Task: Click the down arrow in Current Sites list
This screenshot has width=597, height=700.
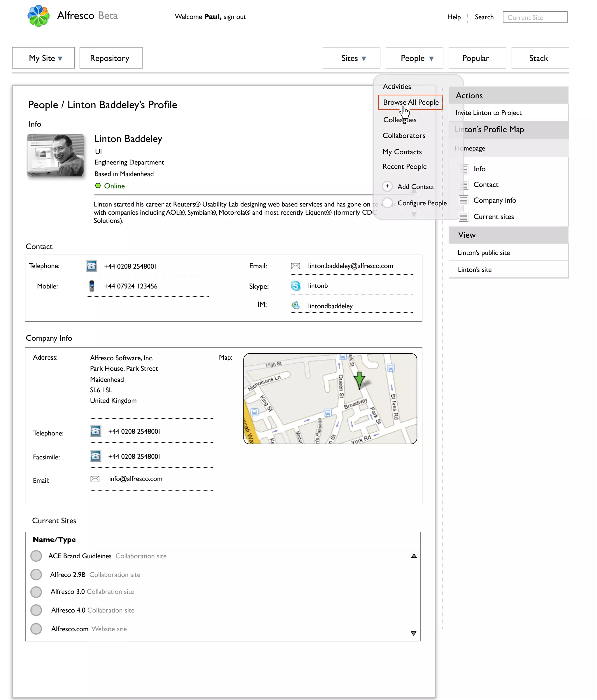Action: [x=414, y=633]
